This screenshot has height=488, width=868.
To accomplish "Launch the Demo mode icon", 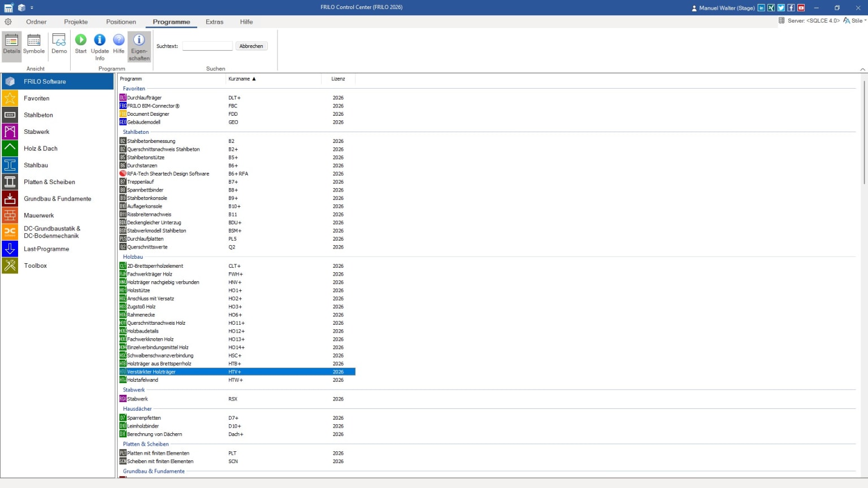I will coord(59,45).
